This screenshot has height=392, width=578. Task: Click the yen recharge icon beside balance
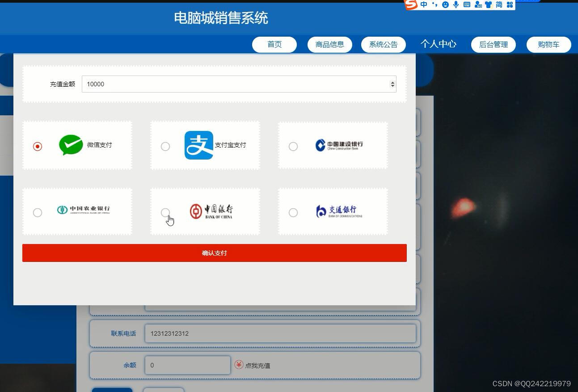click(x=239, y=365)
